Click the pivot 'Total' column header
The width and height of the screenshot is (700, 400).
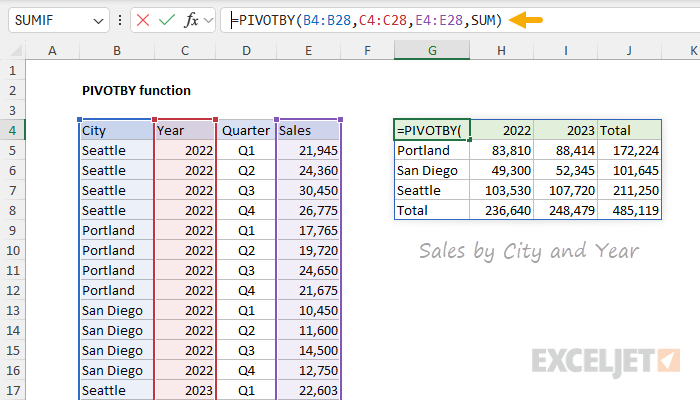point(629,130)
